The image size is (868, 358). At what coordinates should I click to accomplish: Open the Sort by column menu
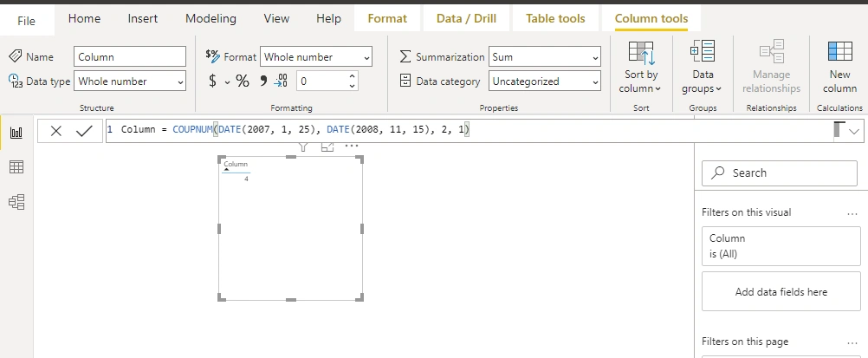[x=641, y=67]
